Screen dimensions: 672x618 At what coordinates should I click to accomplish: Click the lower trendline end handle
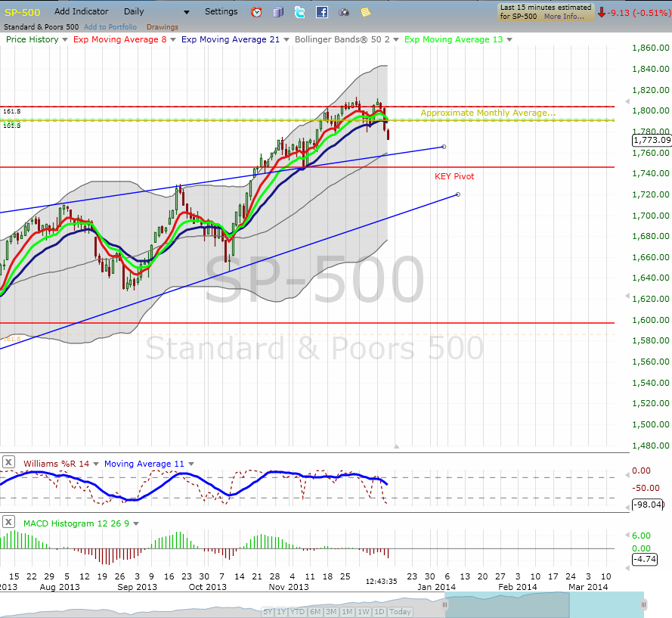coord(458,194)
